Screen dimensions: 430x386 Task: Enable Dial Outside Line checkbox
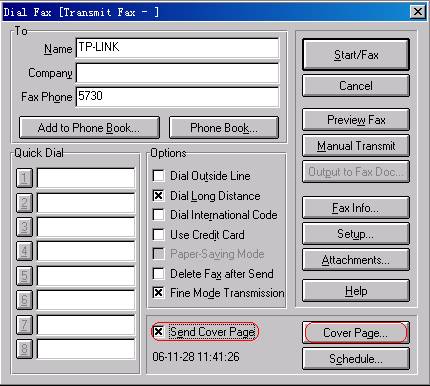(158, 176)
